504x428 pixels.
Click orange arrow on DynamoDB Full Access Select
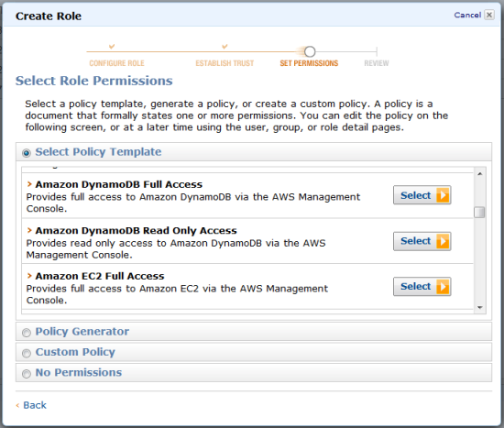[443, 195]
